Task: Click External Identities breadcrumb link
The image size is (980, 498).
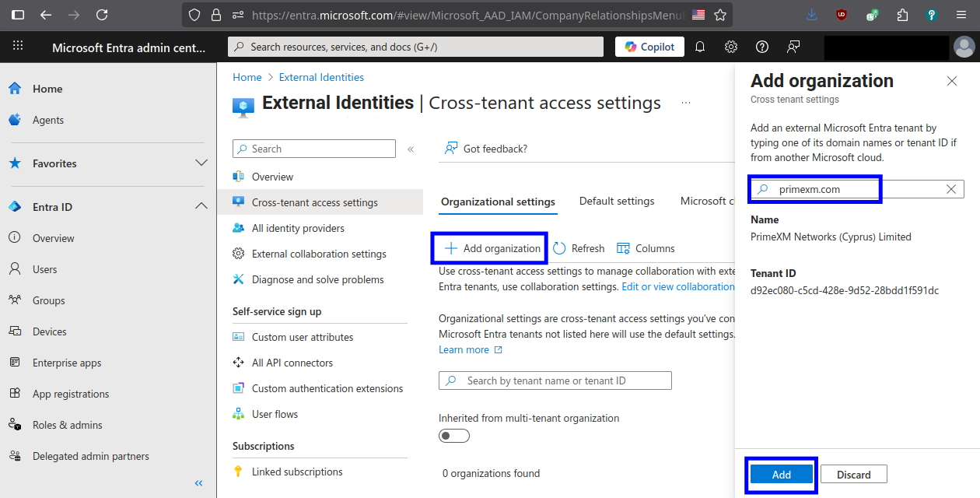Action: (x=321, y=77)
